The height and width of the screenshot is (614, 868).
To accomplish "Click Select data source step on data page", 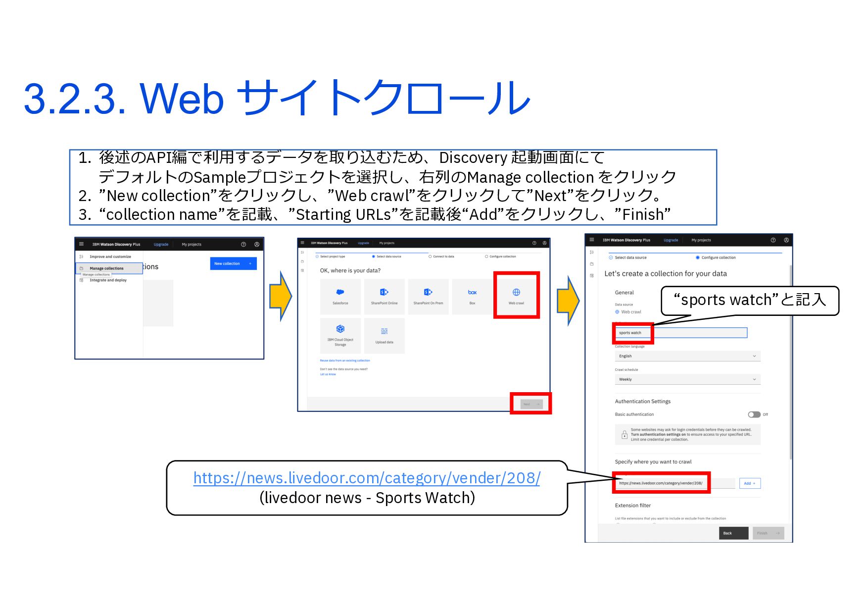I will (386, 256).
